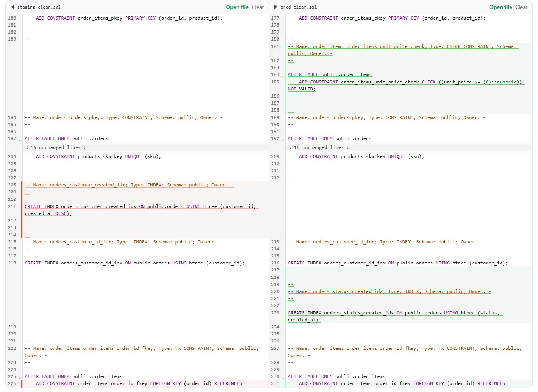Click line number 208 in staging gutter

click(x=12, y=185)
